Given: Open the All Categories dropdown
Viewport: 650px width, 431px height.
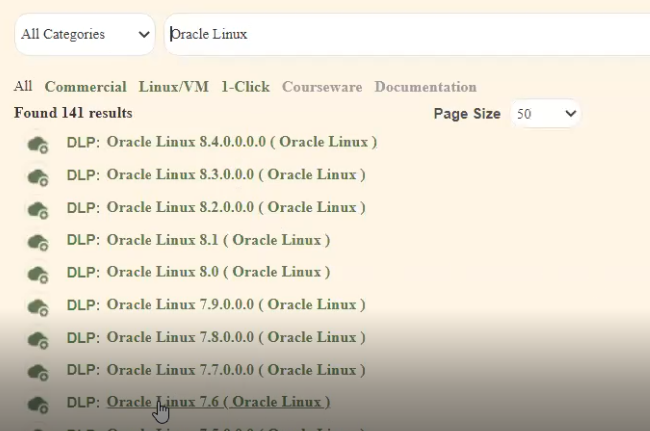Looking at the screenshot, I should point(85,34).
